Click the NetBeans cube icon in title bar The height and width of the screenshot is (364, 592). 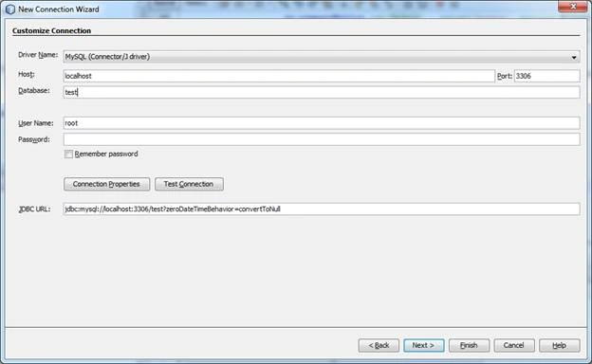pos(10,9)
